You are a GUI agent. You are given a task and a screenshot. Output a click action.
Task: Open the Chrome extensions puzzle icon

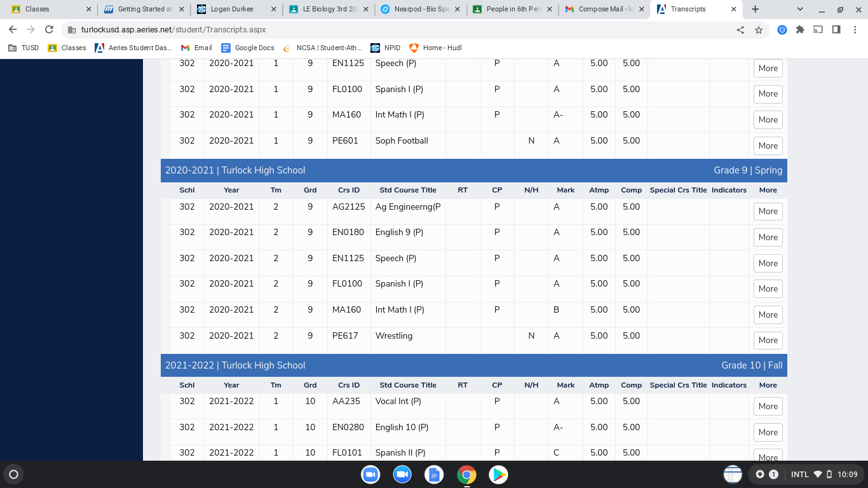[800, 30]
